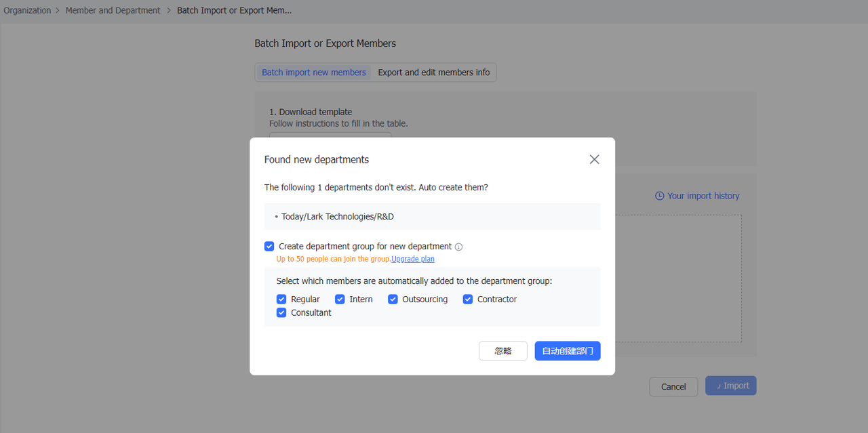Go to Organization in the breadcrumb

pyautogui.click(x=27, y=10)
